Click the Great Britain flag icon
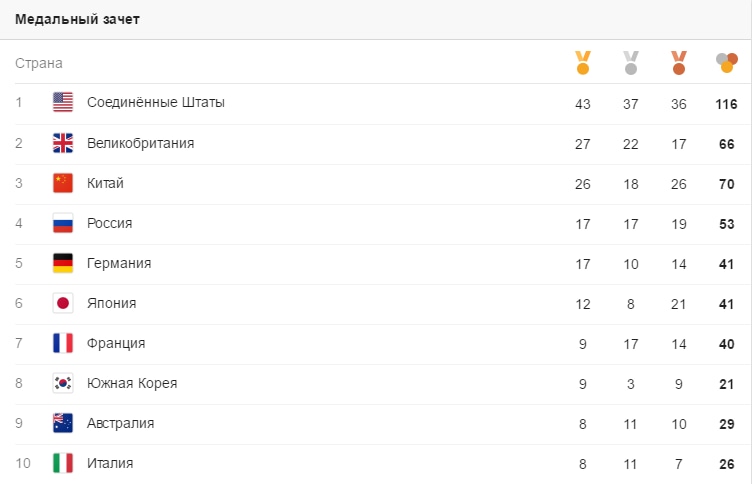The width and height of the screenshot is (752, 484). pos(63,143)
